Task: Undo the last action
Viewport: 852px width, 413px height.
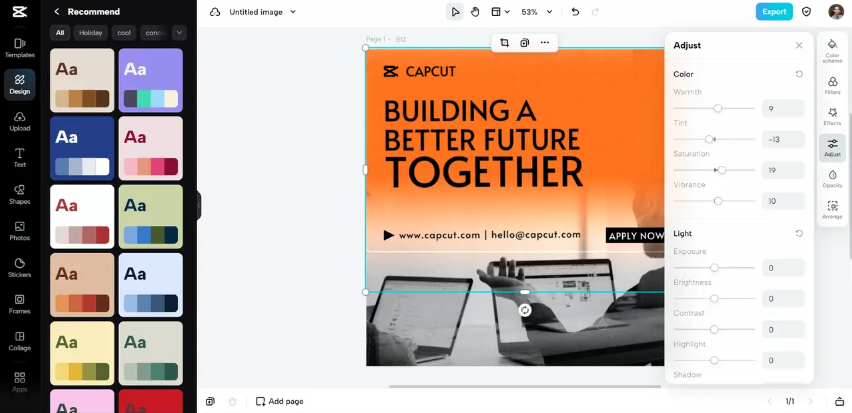Action: pos(575,12)
